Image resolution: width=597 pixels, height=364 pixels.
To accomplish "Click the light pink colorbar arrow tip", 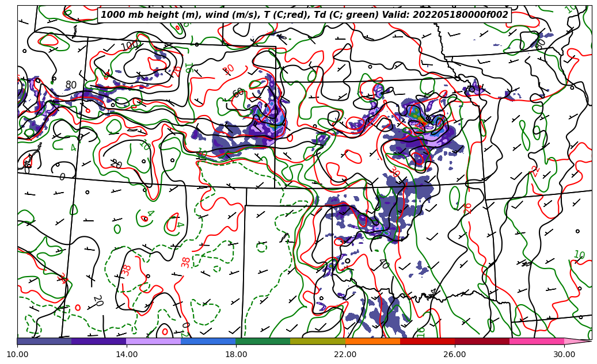I will 578,341.
